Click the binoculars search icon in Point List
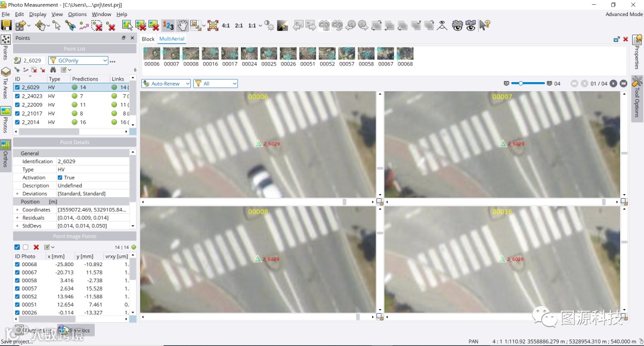The width and height of the screenshot is (644, 346). [53, 70]
